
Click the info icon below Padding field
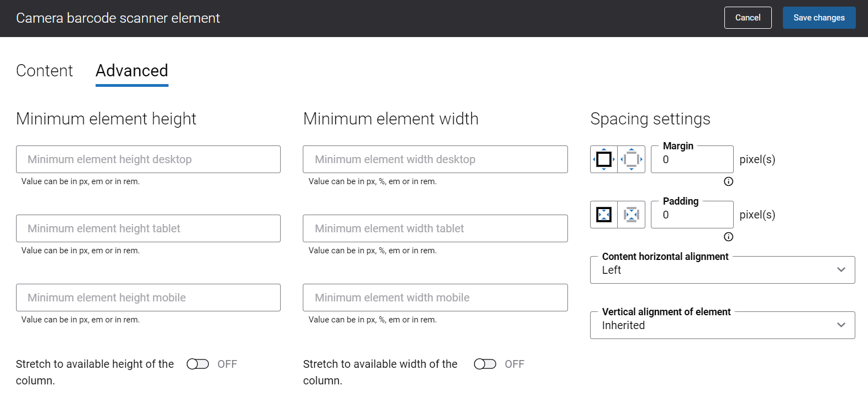[728, 237]
